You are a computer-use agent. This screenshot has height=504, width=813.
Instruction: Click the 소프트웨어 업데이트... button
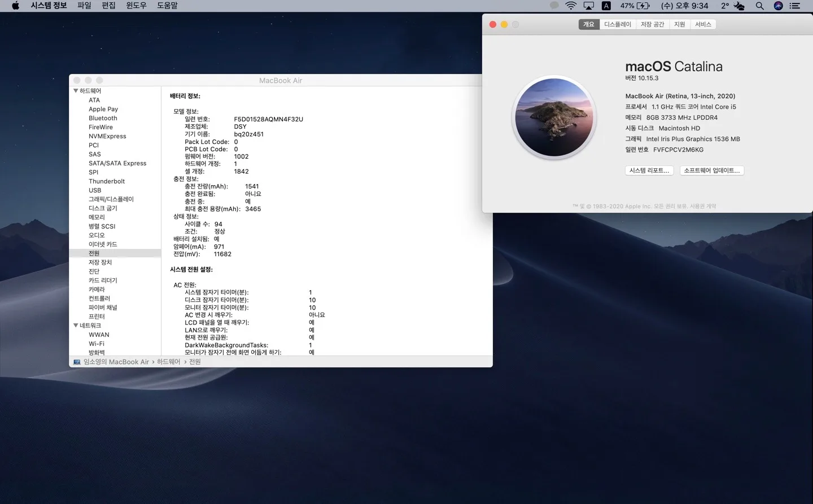point(712,170)
